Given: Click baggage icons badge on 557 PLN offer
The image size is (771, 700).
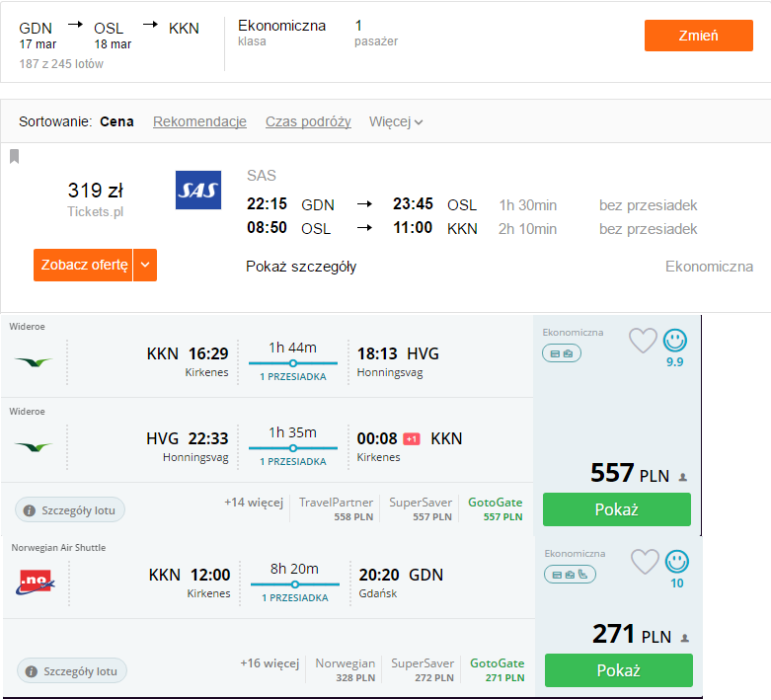Looking at the screenshot, I should coord(562,353).
